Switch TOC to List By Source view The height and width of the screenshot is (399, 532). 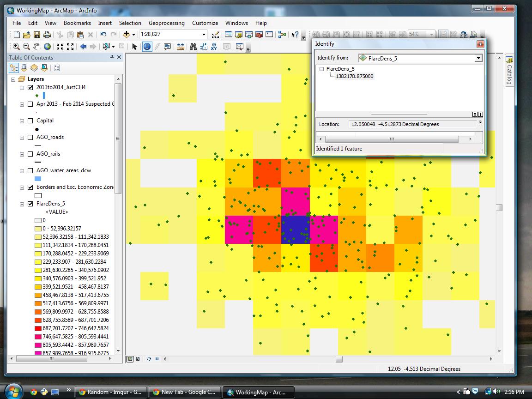coord(24,68)
